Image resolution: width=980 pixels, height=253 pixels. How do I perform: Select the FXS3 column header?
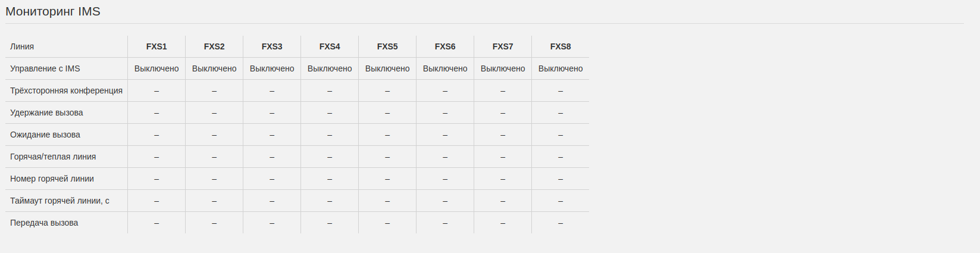coord(272,46)
